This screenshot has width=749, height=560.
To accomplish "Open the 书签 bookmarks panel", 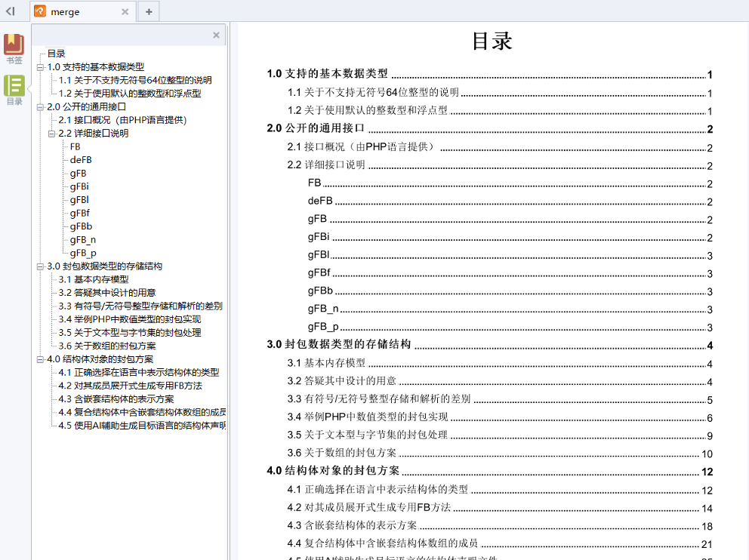I will coord(14,49).
